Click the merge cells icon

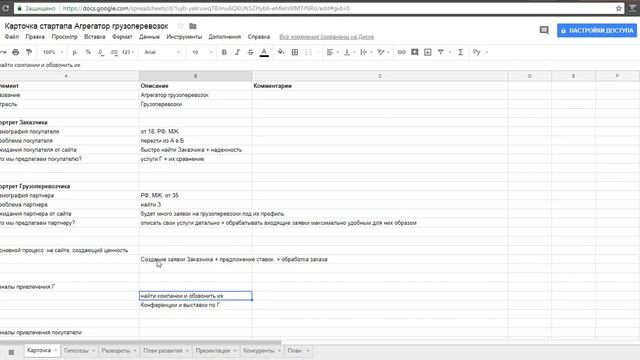click(308, 52)
